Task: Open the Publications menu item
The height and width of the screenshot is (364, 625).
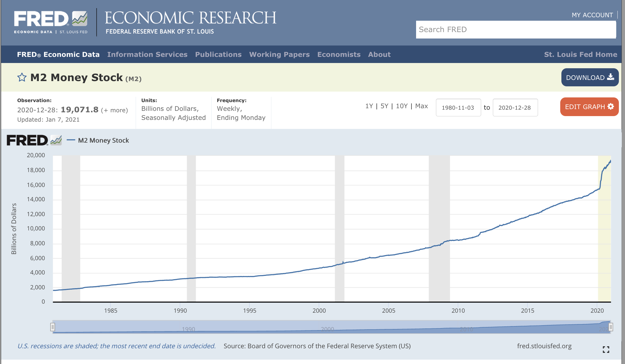Action: click(x=218, y=55)
